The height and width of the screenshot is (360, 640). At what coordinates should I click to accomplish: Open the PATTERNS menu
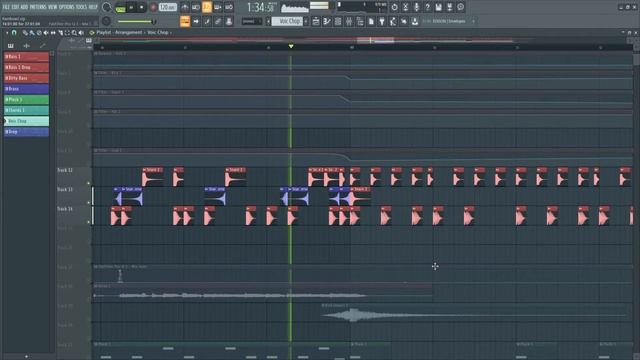click(x=38, y=7)
